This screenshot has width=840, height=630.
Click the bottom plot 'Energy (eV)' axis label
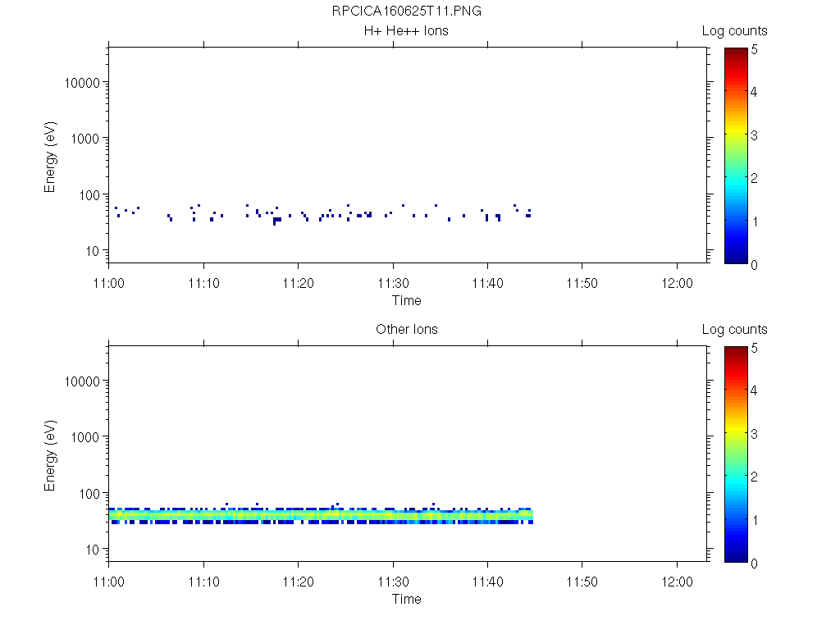(x=50, y=455)
